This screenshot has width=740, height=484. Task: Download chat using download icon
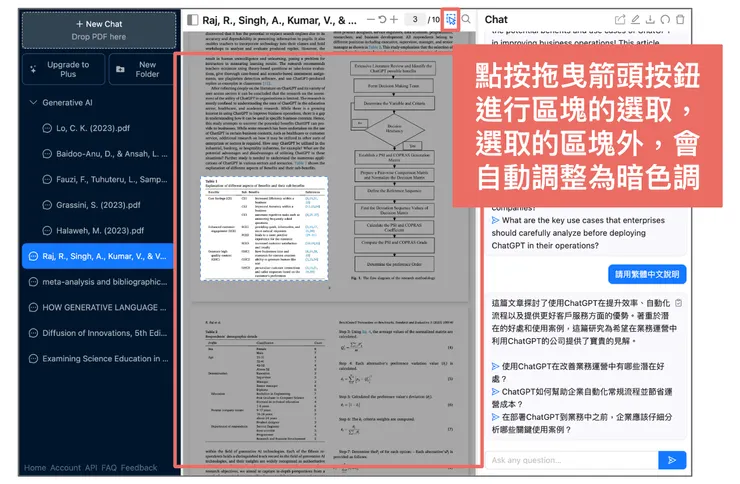(x=650, y=19)
